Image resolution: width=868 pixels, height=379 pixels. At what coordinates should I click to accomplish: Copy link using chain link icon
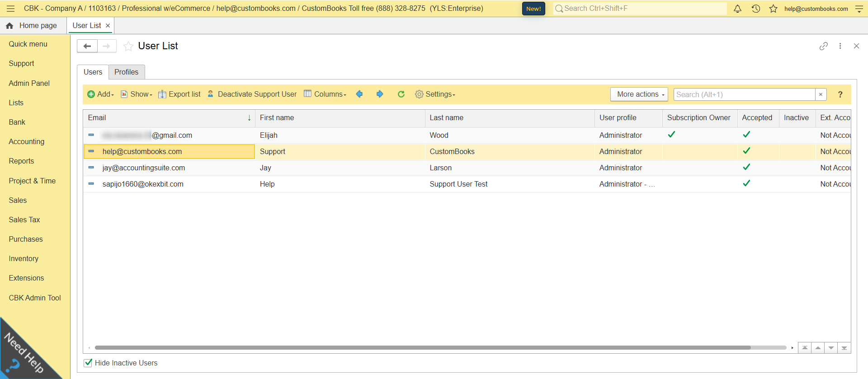click(x=823, y=46)
